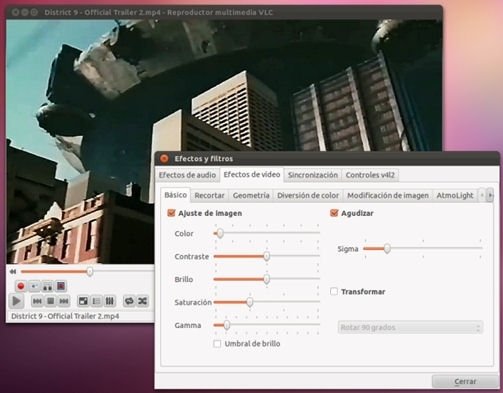Click the Brillo slider handle
The height and width of the screenshot is (393, 503).
tap(266, 279)
